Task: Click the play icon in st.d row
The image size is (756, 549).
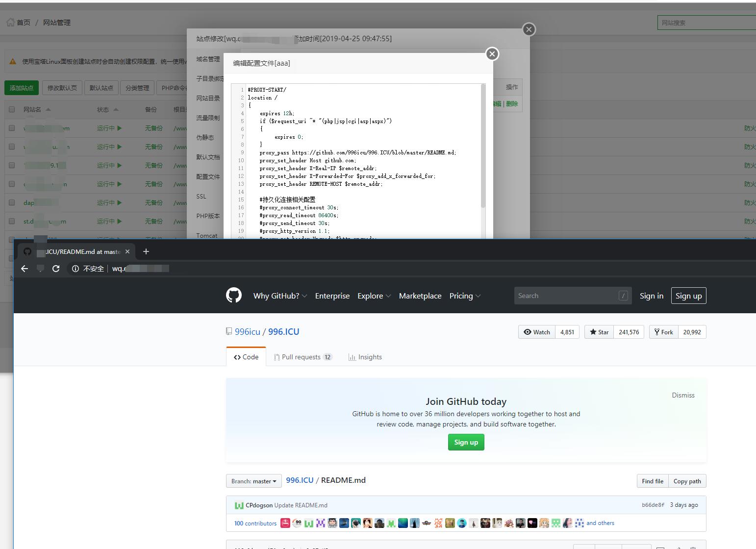Action: coord(119,221)
